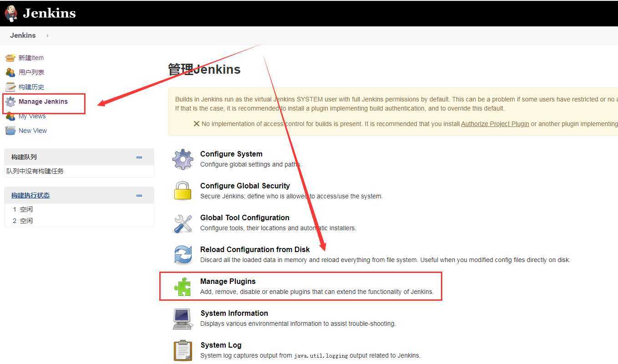Click the Add, remove, disable plugins description
This screenshot has height=364, width=618.
(317, 292)
